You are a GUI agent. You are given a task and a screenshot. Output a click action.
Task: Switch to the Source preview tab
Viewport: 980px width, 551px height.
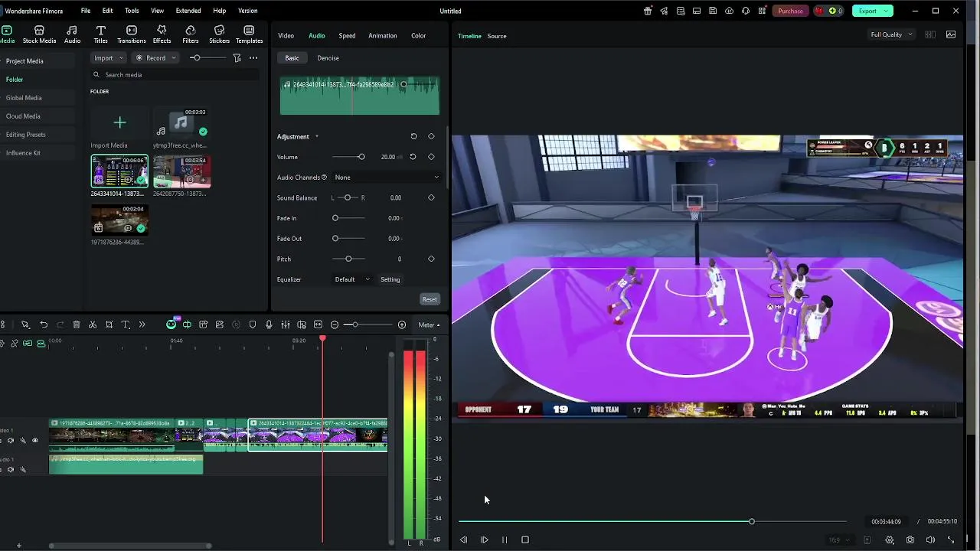pos(497,36)
